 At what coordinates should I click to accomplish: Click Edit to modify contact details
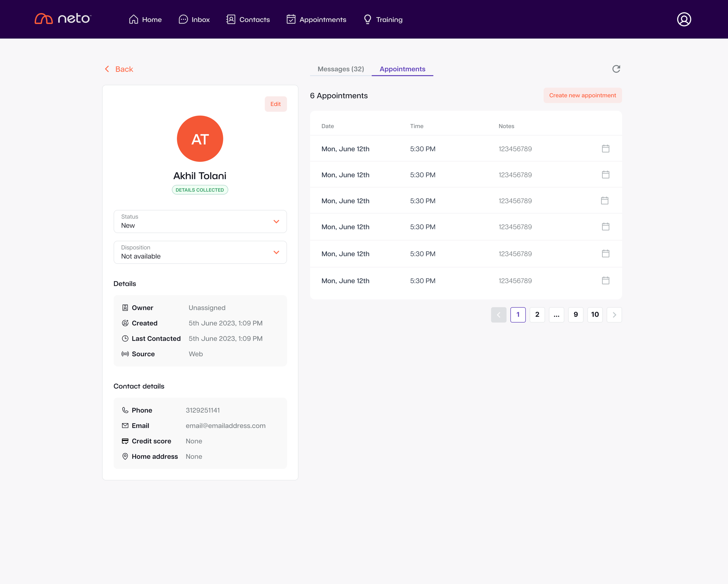click(x=275, y=104)
